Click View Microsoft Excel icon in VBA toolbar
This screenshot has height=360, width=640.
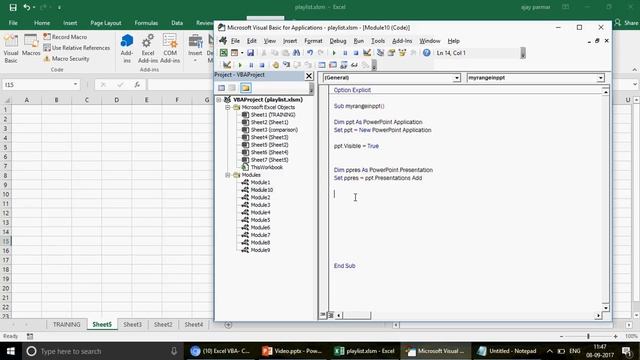coord(224,53)
